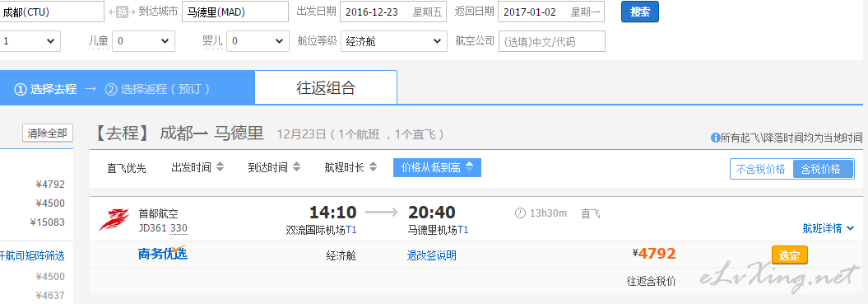Click the clock duration icon beside 13h30m

(520, 213)
